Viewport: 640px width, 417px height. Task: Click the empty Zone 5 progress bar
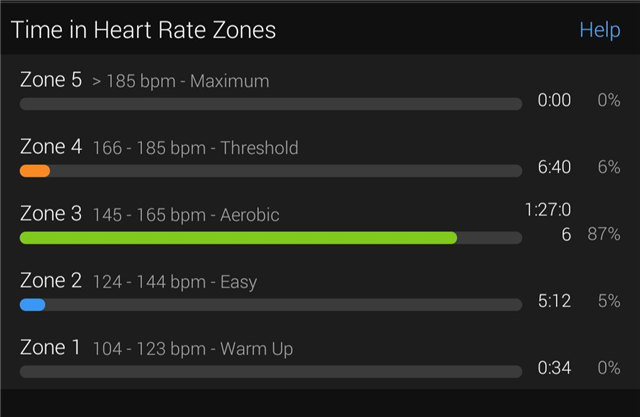pos(270,103)
